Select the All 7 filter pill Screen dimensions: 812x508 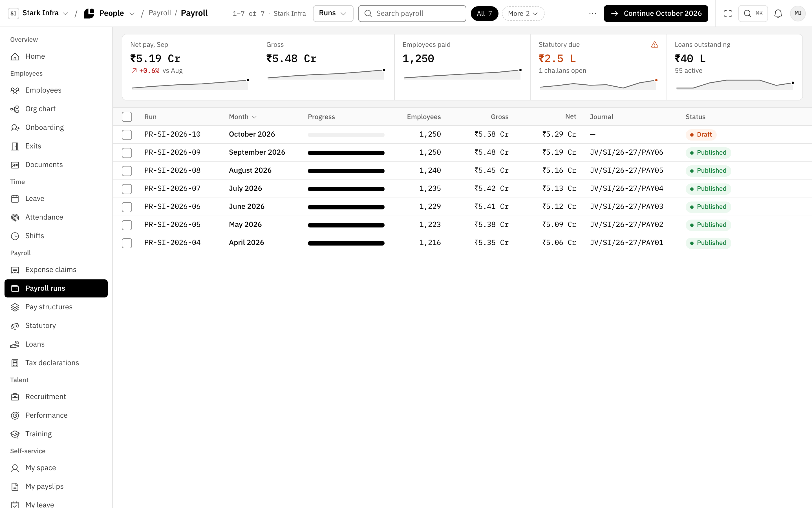[484, 14]
